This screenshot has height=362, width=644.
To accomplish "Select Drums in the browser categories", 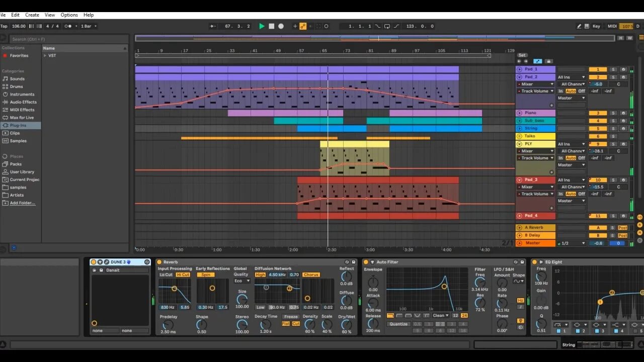I will click(16, 86).
